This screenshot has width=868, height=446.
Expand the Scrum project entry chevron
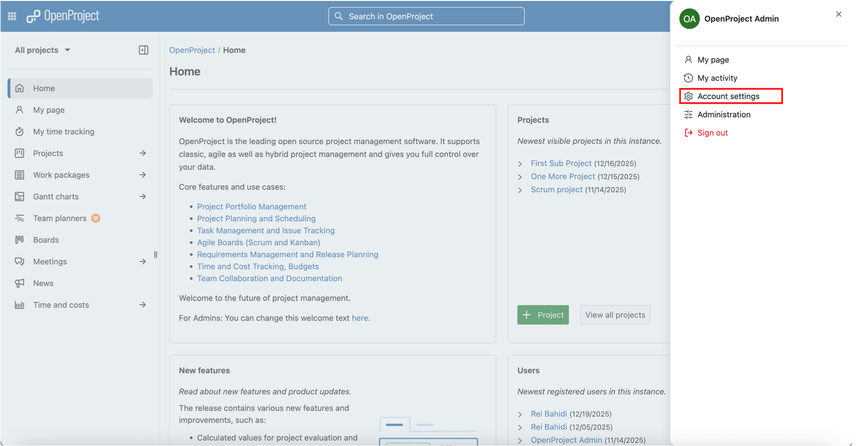pos(520,190)
